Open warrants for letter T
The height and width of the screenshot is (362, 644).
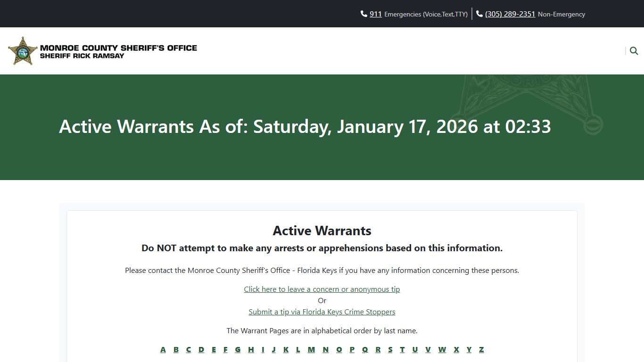point(402,349)
